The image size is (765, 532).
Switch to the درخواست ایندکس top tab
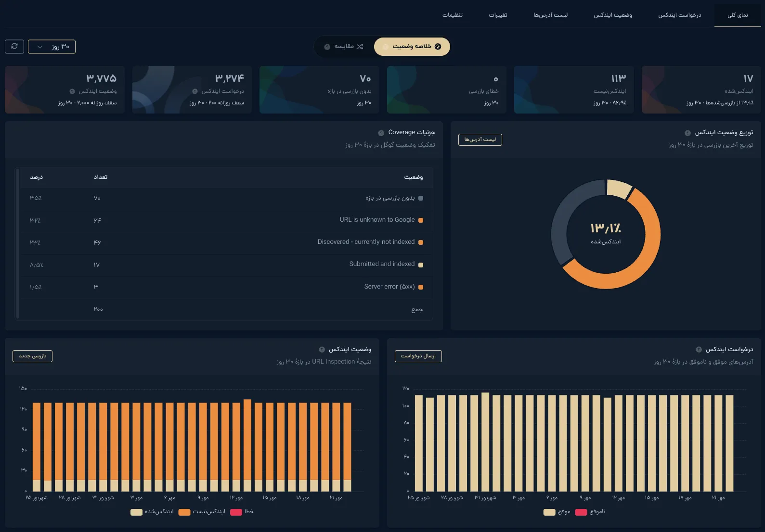[679, 15]
